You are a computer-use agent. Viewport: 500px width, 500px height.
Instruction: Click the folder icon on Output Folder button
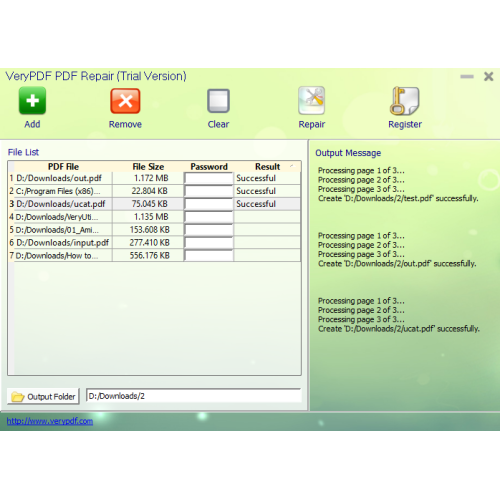[18, 397]
